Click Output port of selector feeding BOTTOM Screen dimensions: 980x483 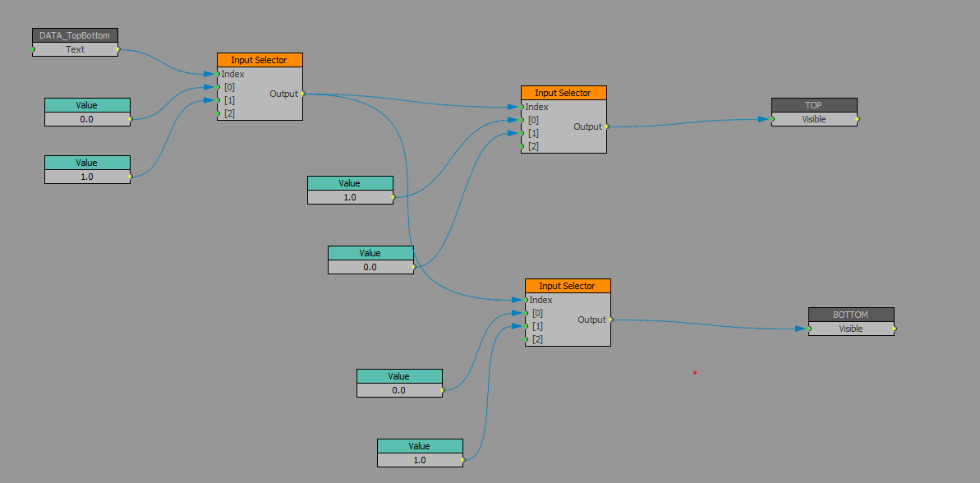click(610, 320)
